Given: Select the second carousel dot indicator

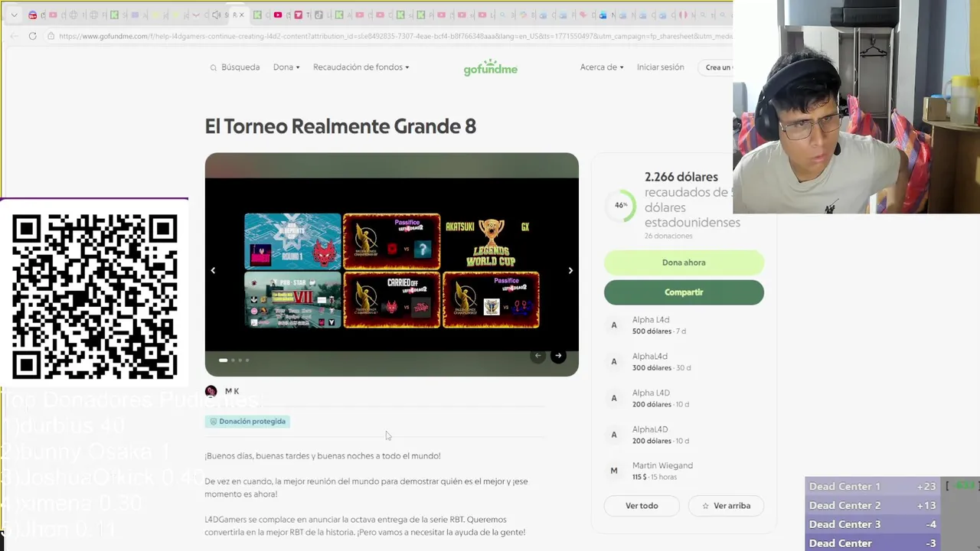Looking at the screenshot, I should tap(233, 360).
